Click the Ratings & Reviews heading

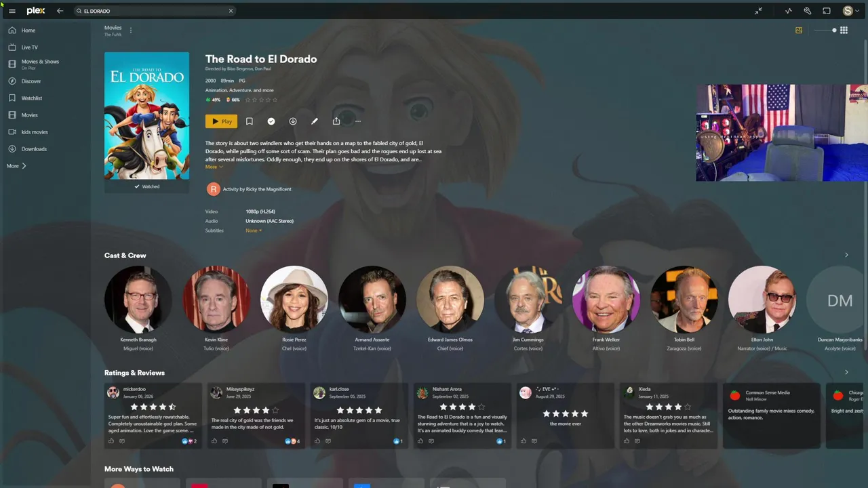(x=134, y=373)
